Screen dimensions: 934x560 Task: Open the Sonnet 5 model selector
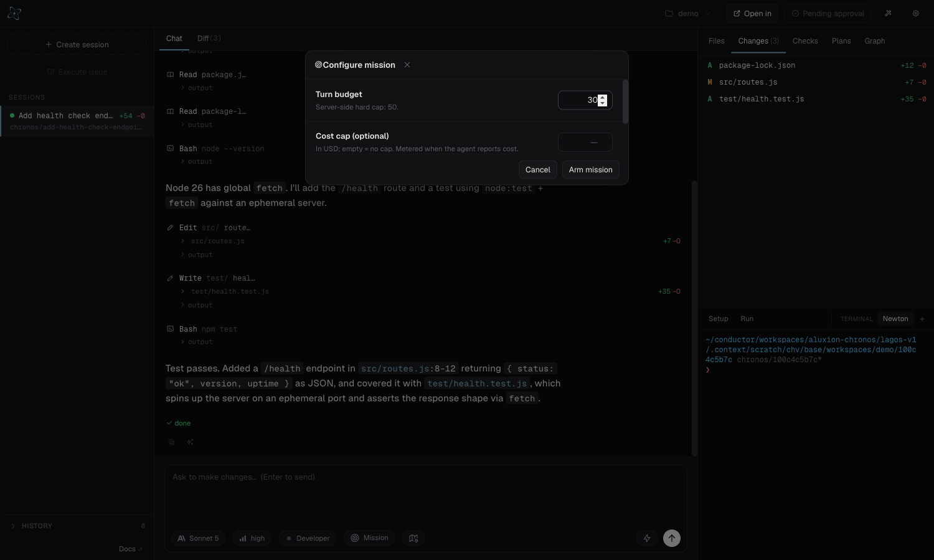(x=199, y=538)
